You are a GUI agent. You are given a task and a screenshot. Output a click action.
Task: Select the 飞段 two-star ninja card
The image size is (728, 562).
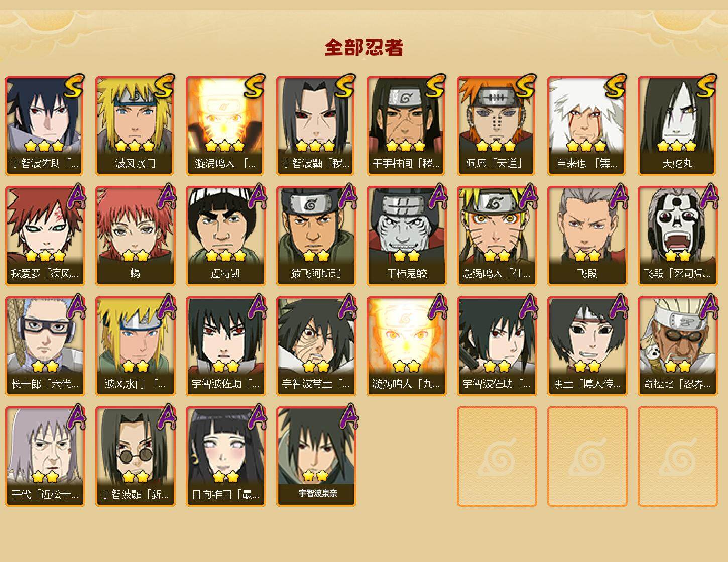click(x=587, y=236)
